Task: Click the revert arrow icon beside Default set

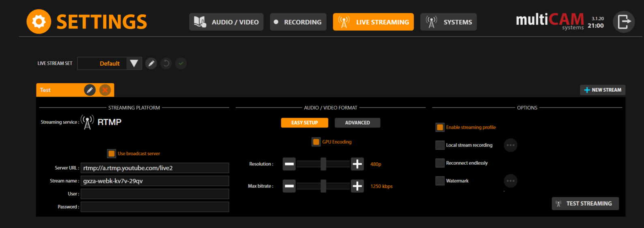Action: (x=166, y=63)
